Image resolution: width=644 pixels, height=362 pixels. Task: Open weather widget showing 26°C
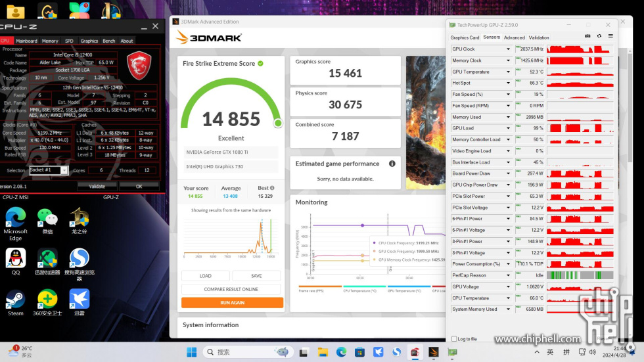pos(20,351)
